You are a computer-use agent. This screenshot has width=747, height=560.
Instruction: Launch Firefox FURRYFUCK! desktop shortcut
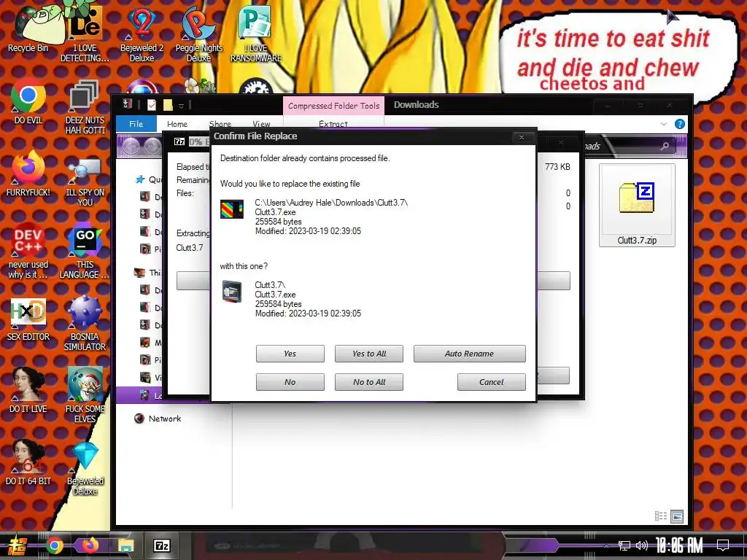(x=28, y=174)
